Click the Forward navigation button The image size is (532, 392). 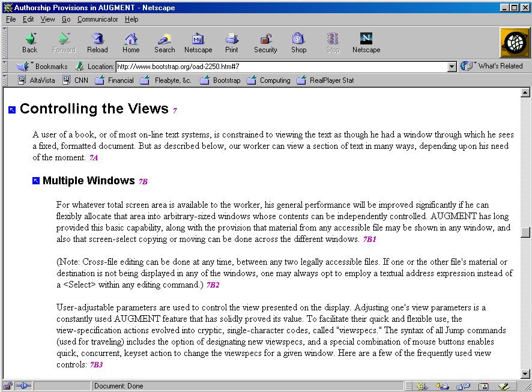[x=64, y=43]
